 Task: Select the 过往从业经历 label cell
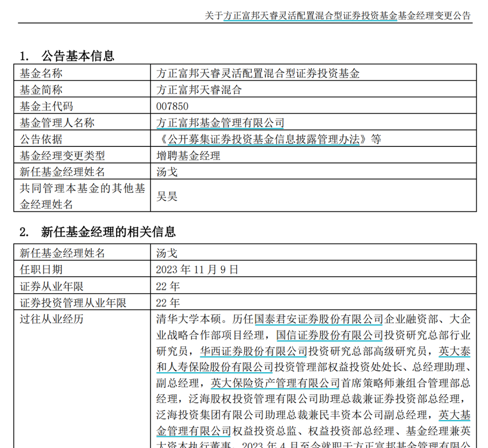(82, 379)
